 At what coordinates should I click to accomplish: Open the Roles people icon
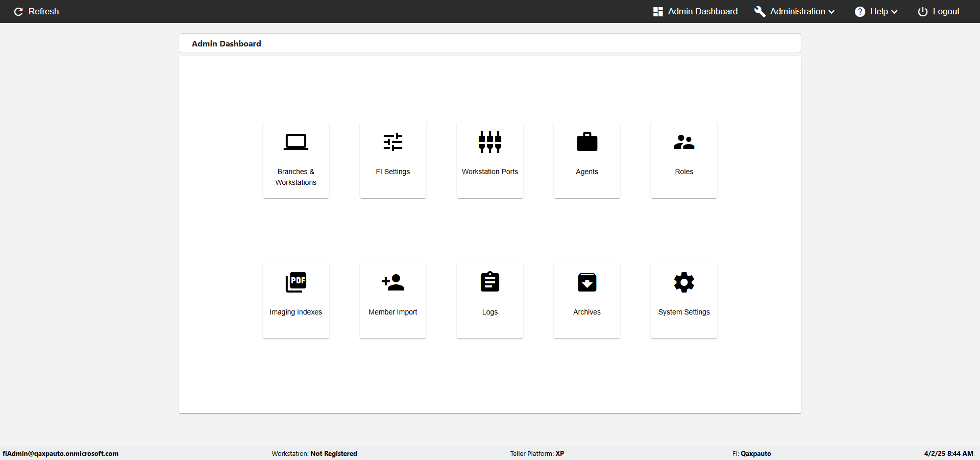684,142
